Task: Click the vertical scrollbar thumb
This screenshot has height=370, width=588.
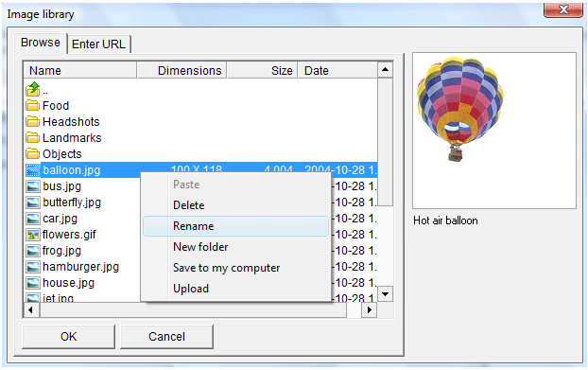Action: pyautogui.click(x=385, y=142)
